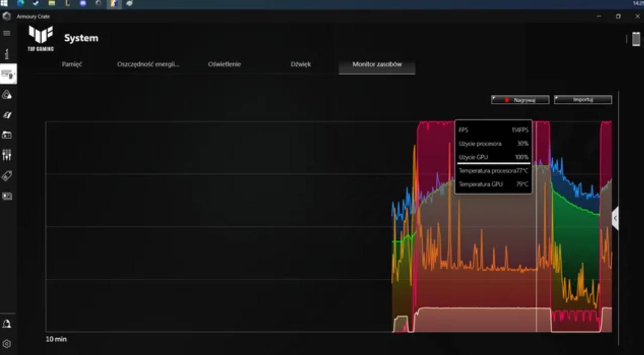Click the 10 min axis label
Screen dimensions: 644x355
(56, 339)
